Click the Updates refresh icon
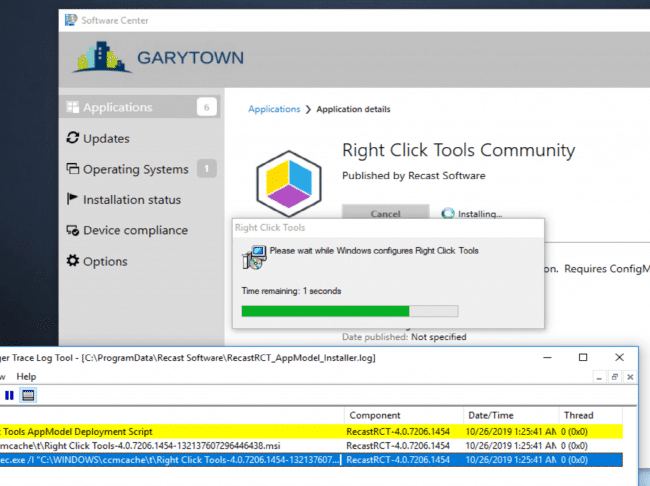The width and height of the screenshot is (650, 486). (x=72, y=139)
